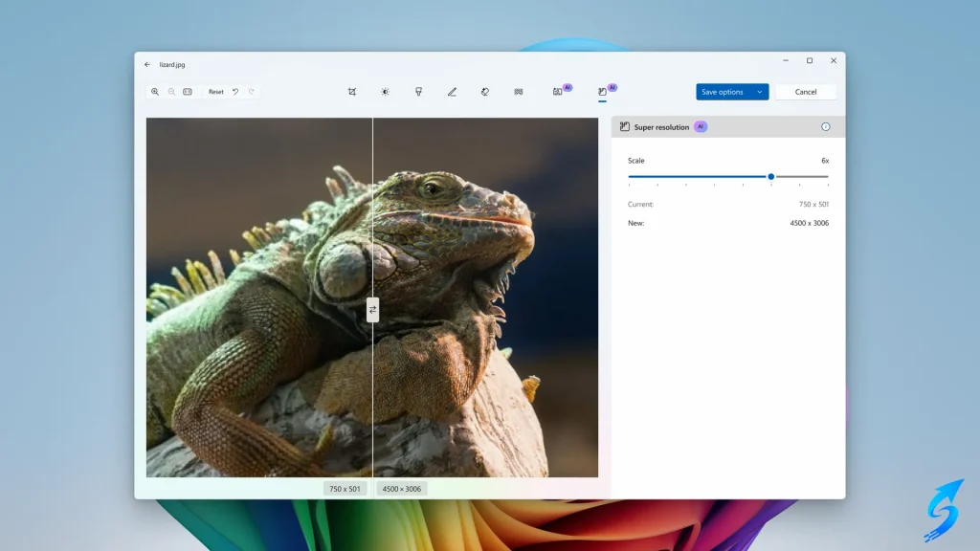The width and height of the screenshot is (980, 551).
Task: Click the Scale slider handle
Action: [770, 176]
